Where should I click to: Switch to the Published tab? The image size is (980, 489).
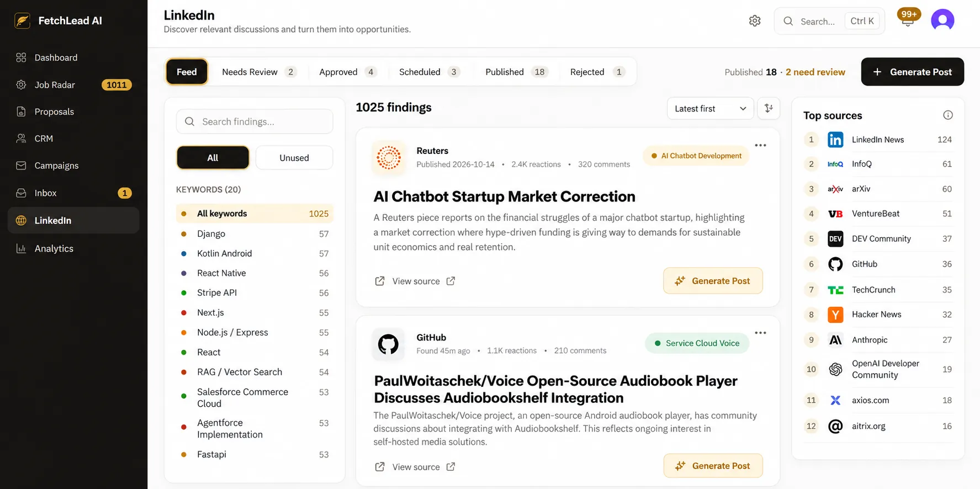tap(516, 72)
